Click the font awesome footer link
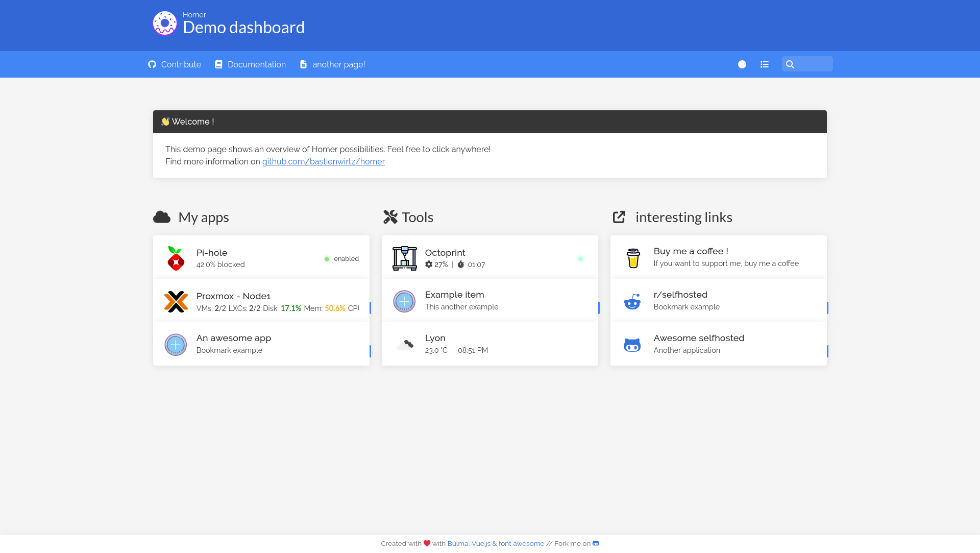Viewport: 980px width, 553px height. (521, 544)
